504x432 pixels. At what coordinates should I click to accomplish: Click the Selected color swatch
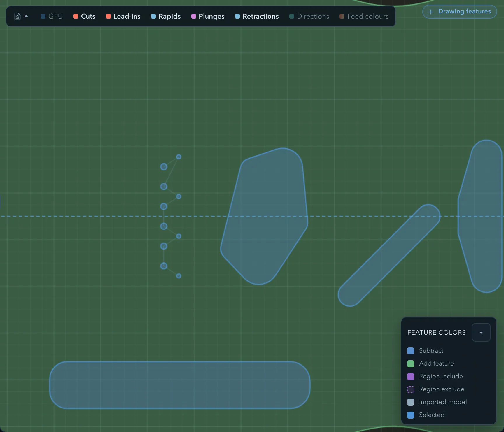[410, 415]
